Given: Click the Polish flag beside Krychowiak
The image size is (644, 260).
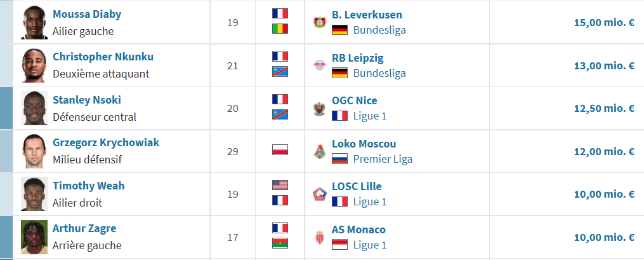Looking at the screenshot, I should pos(280,150).
